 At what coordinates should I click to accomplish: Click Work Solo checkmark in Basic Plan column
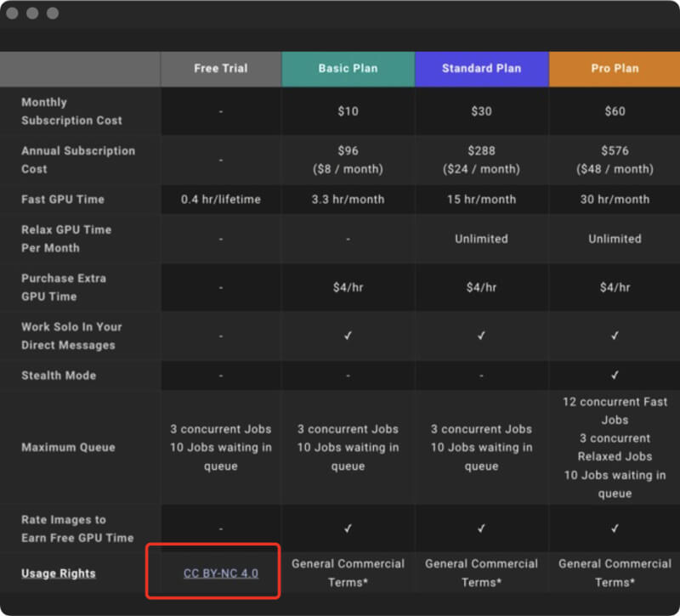[x=348, y=336]
